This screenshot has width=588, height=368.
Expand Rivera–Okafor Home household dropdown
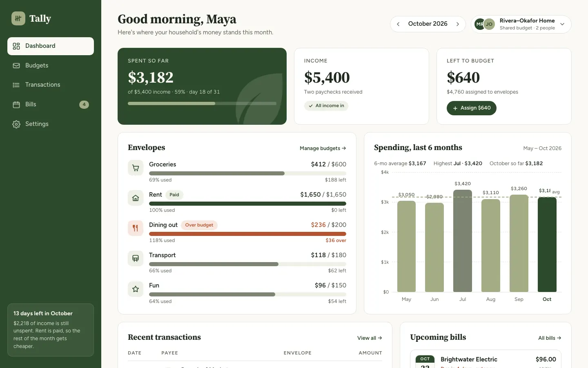tap(521, 24)
